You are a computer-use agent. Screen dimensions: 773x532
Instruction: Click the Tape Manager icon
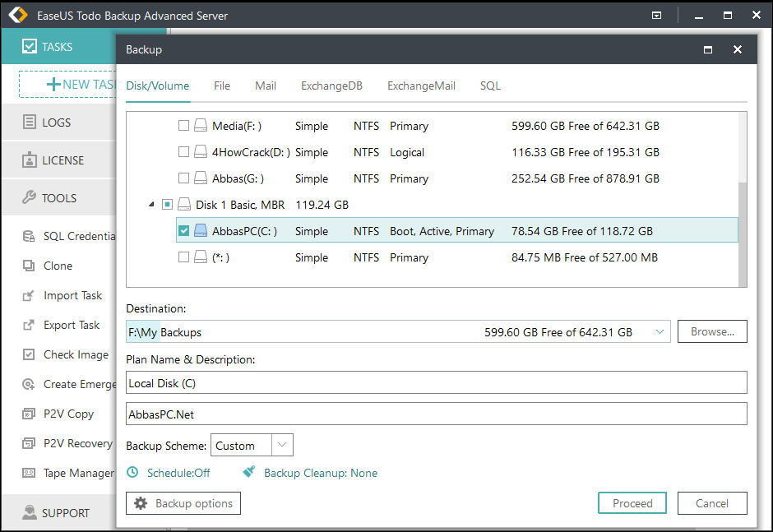pos(29,473)
